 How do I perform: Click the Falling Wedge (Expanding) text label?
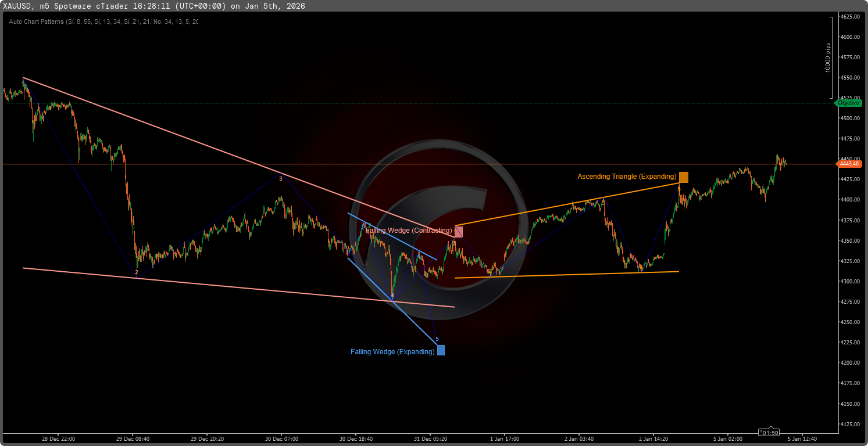click(392, 352)
